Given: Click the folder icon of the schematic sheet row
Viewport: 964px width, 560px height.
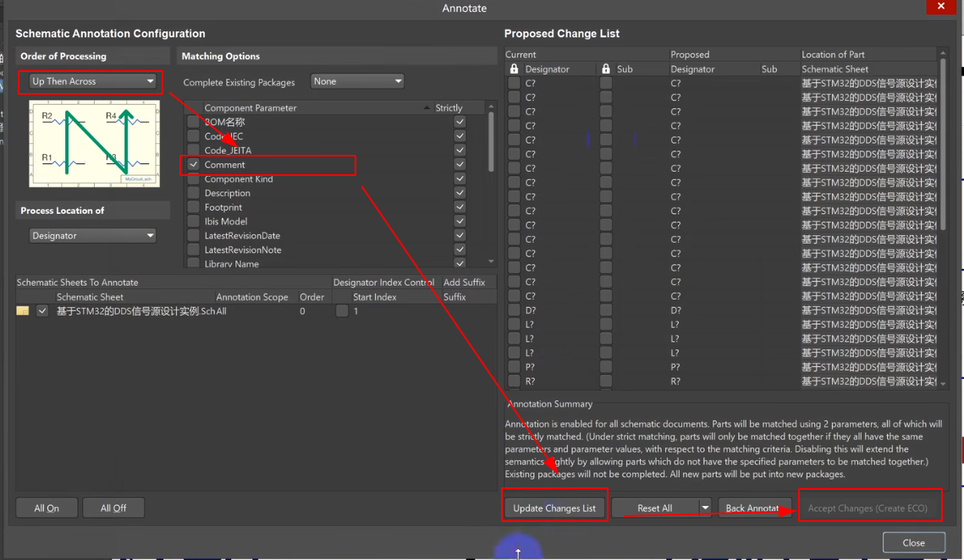Looking at the screenshot, I should (x=23, y=311).
